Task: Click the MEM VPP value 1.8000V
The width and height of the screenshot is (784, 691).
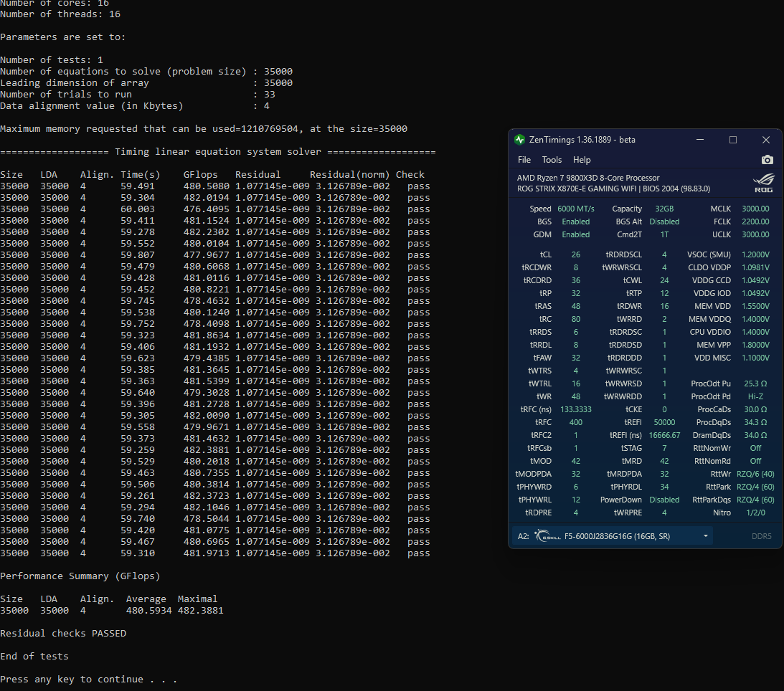Action: pyautogui.click(x=755, y=345)
